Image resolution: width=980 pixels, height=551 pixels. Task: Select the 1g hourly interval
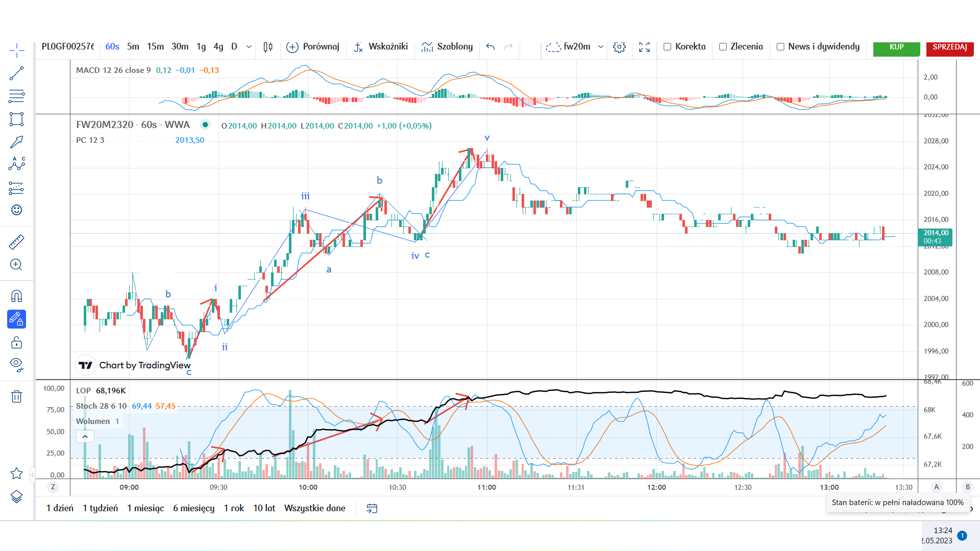pyautogui.click(x=201, y=47)
